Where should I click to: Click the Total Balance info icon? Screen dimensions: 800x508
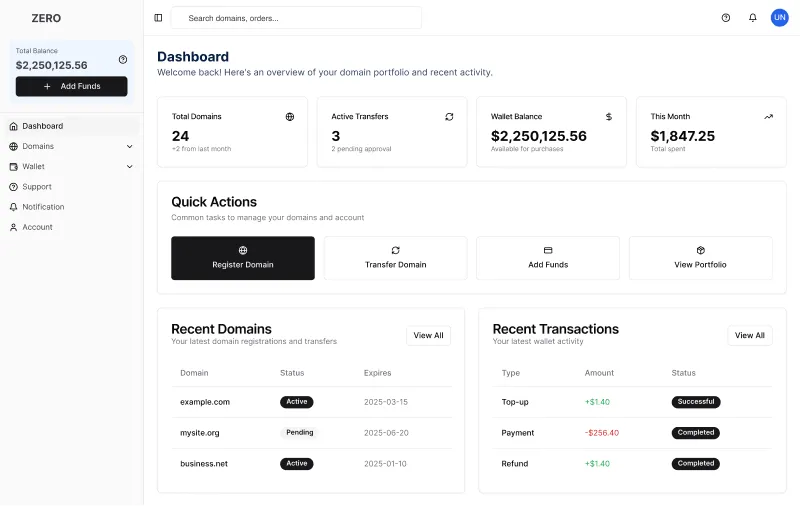point(123,59)
